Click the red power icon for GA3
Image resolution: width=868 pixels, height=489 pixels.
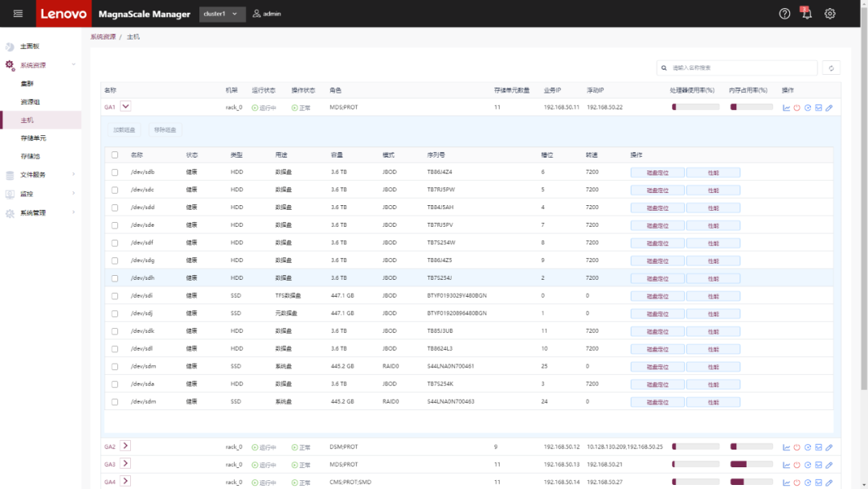click(x=797, y=465)
